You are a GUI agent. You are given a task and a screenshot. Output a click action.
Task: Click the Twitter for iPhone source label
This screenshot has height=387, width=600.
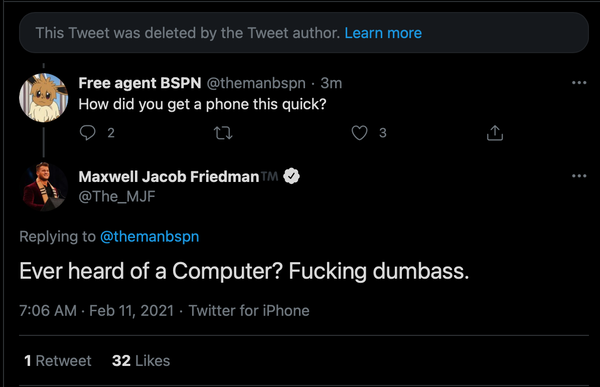click(x=249, y=310)
